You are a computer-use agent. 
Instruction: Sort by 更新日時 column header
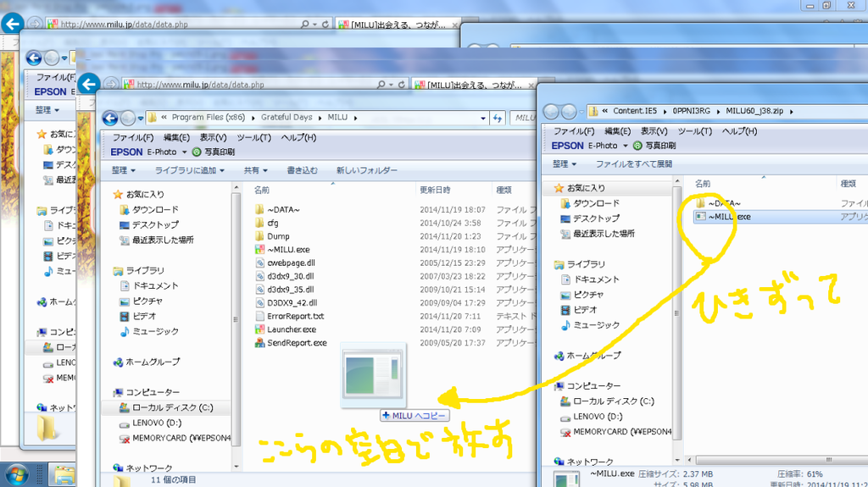[x=435, y=190]
